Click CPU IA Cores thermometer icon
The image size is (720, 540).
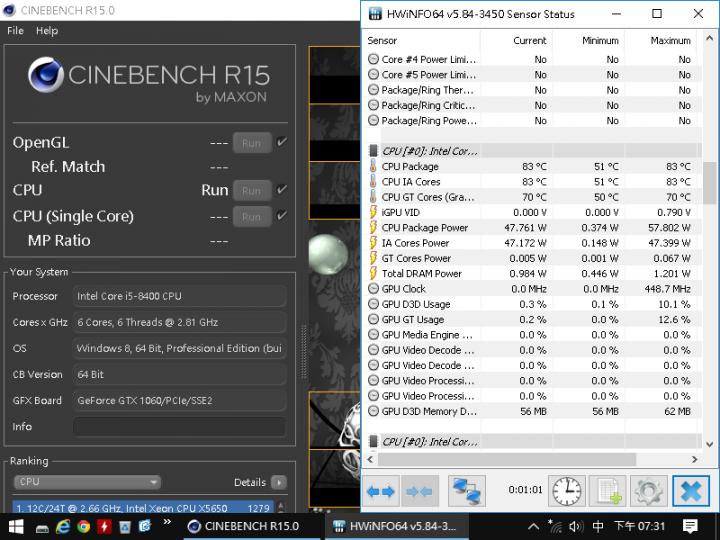(373, 181)
